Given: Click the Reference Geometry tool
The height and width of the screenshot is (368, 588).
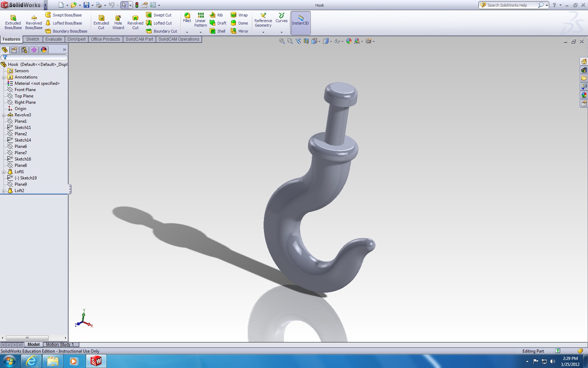Looking at the screenshot, I should tap(263, 20).
